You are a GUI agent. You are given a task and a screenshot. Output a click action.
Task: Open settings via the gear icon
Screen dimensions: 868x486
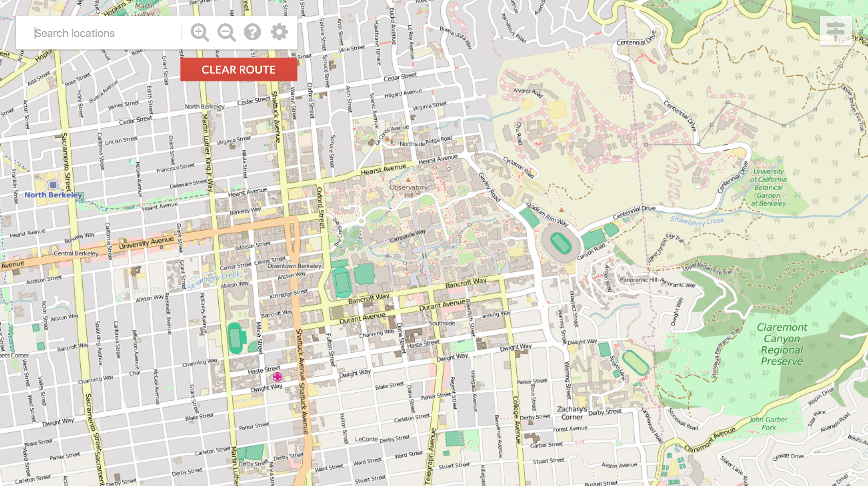pyautogui.click(x=279, y=33)
